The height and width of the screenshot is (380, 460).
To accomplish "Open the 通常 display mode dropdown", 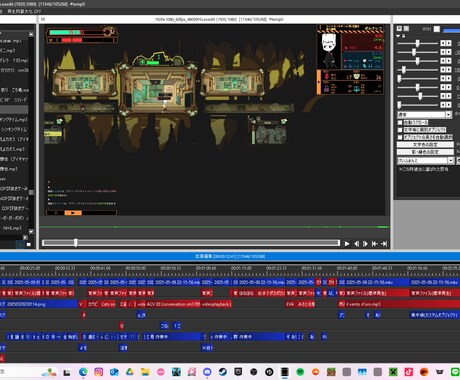I will [424, 115].
